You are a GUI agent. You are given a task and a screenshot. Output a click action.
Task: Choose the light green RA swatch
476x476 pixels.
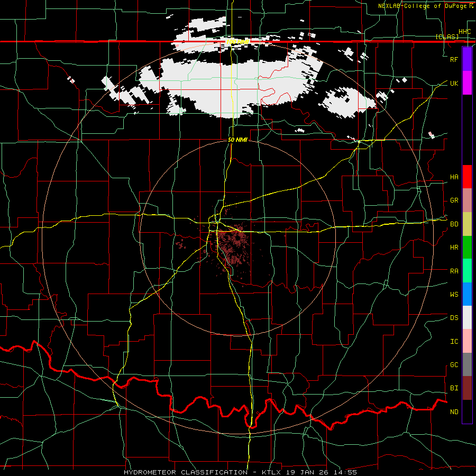pos(467,271)
